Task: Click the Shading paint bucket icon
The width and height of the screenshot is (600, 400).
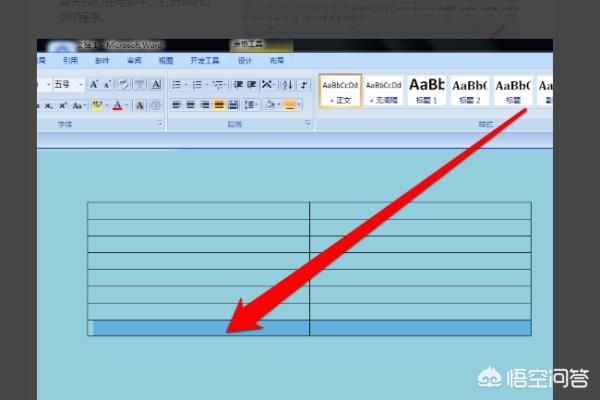Action: [270, 105]
